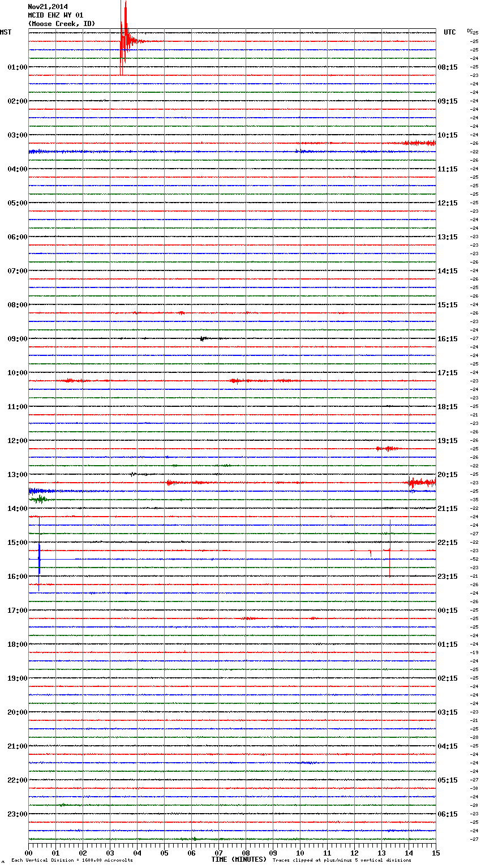This screenshot has height=868, width=481.
Task: Click the 10:15 UTC time label
Action: tap(448, 135)
